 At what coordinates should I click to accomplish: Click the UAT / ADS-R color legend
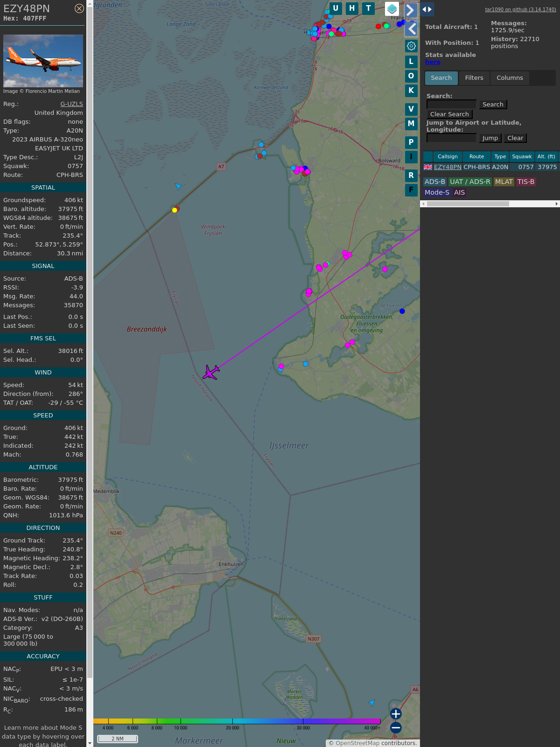[470, 182]
